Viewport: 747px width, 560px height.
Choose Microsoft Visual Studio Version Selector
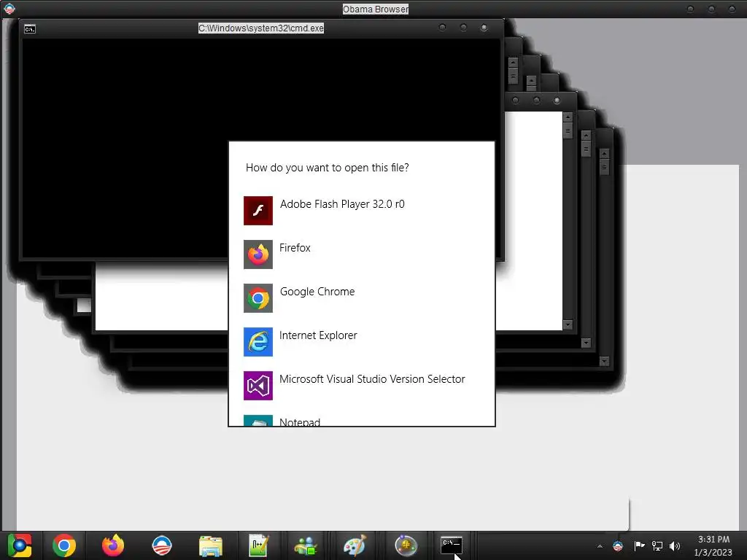[x=362, y=386]
